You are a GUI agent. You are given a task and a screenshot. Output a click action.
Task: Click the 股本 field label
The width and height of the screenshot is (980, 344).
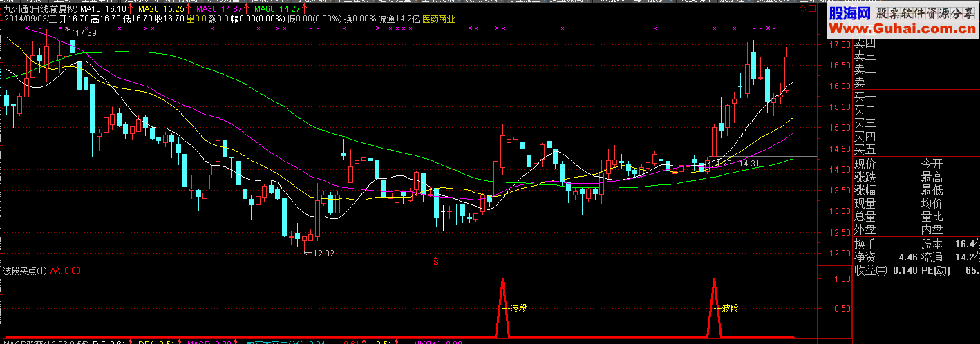pyautogui.click(x=932, y=245)
